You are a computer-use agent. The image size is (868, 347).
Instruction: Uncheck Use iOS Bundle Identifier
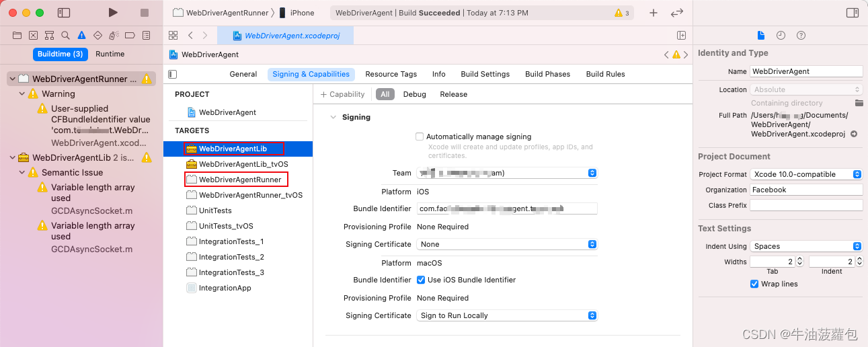pos(421,280)
